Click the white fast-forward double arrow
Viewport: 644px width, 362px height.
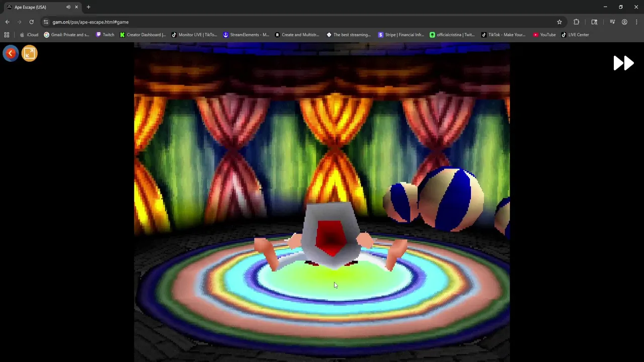pyautogui.click(x=623, y=63)
